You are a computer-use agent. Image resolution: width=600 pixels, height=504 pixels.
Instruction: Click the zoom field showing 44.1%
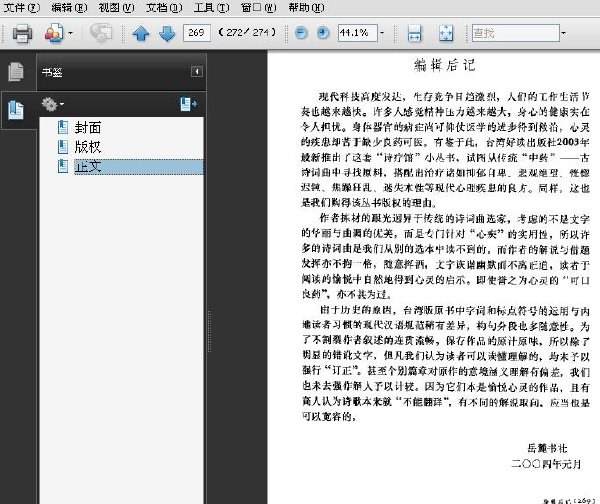357,33
